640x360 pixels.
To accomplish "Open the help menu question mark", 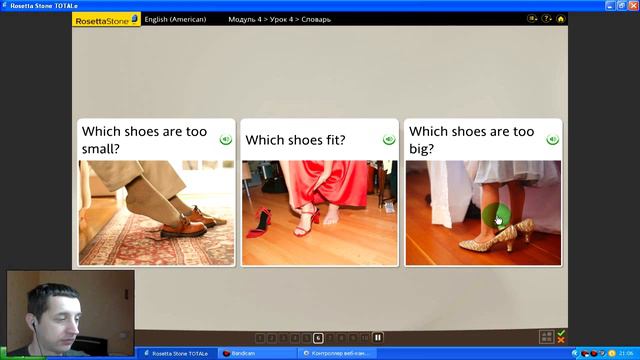I will 547,19.
